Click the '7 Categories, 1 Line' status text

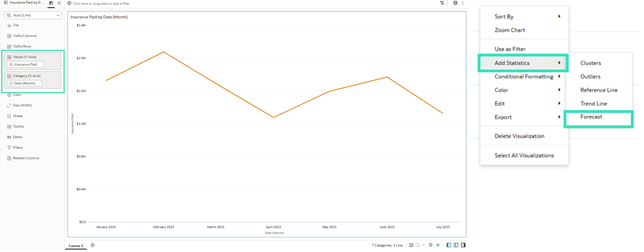387,246
